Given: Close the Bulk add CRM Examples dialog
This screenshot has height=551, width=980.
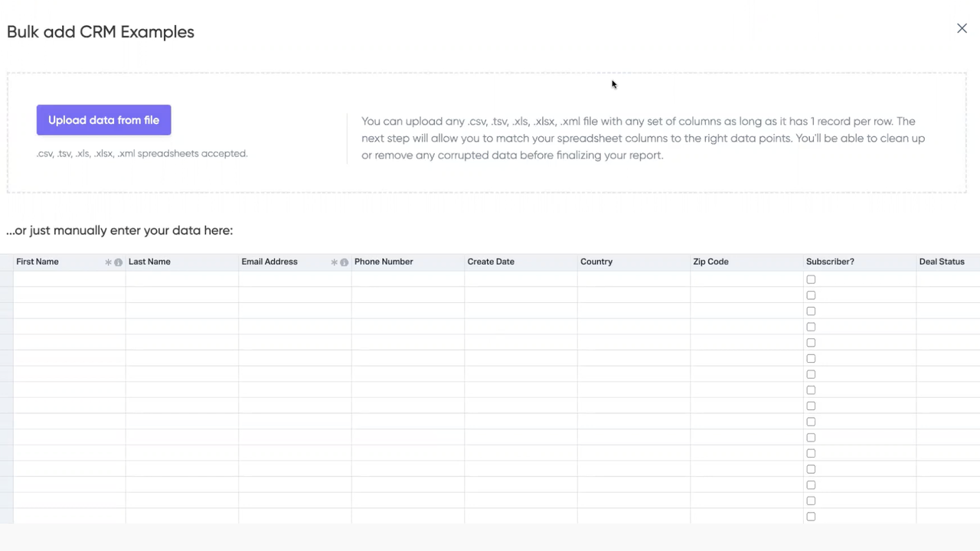Looking at the screenshot, I should coord(962,28).
